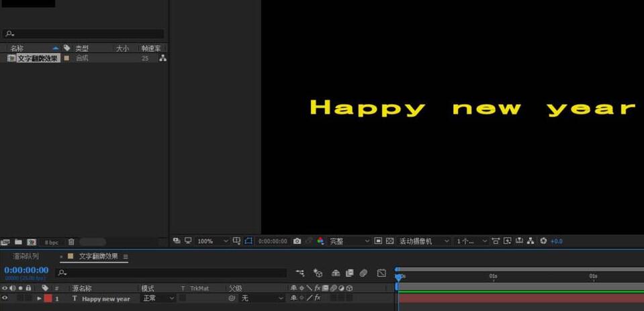Open the Composition Mini-Flowchart icon
644x311 pixels.
click(300, 273)
